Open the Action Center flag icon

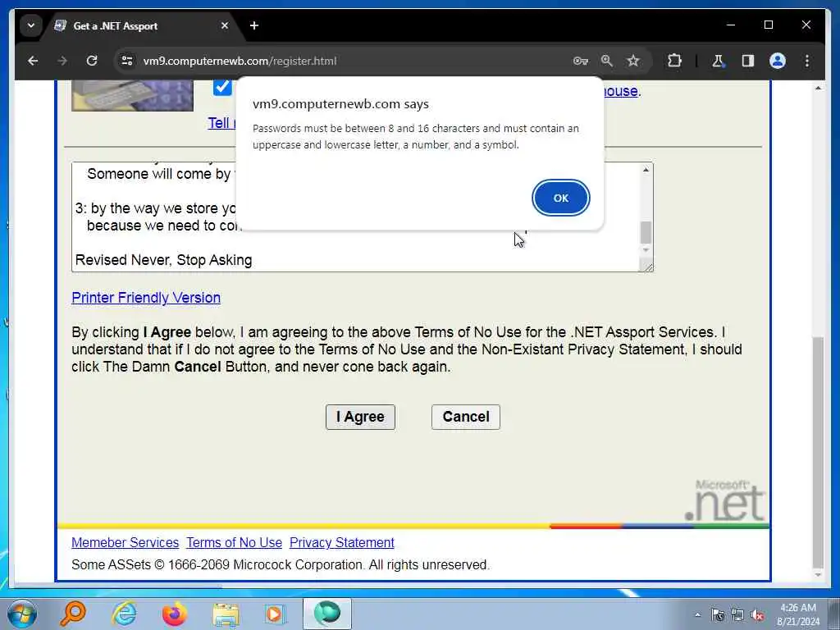click(718, 615)
